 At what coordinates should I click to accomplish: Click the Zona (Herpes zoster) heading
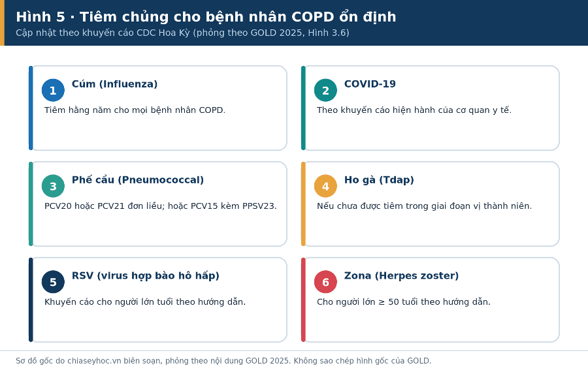tap(401, 275)
